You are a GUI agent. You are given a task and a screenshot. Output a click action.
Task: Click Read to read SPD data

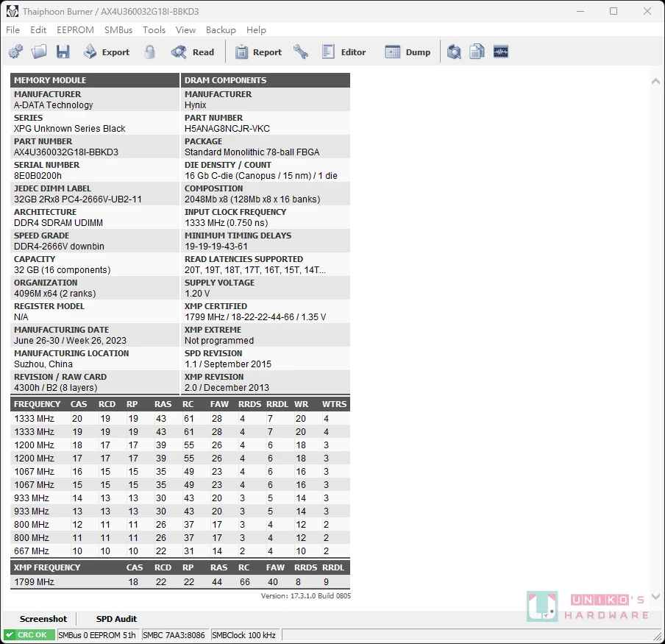coord(192,52)
